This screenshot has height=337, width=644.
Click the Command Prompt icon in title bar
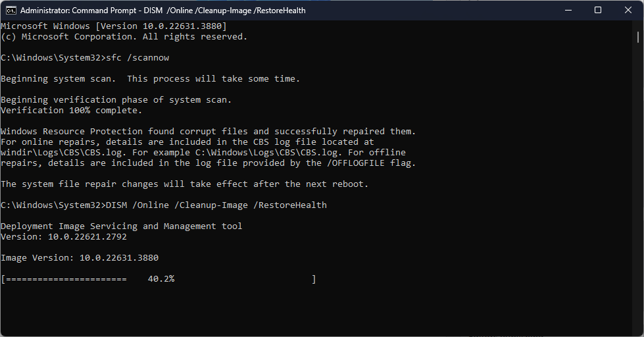[x=11, y=11]
